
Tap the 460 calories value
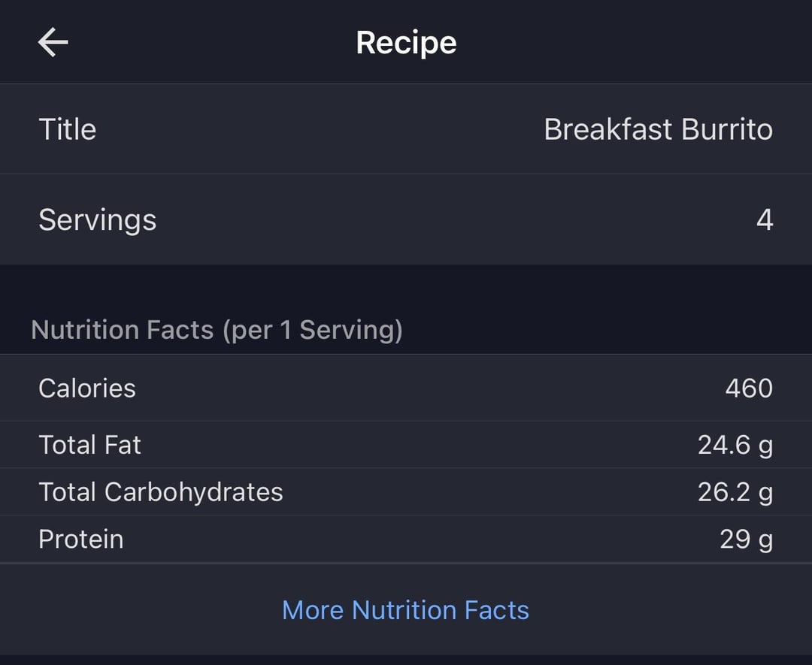(749, 388)
